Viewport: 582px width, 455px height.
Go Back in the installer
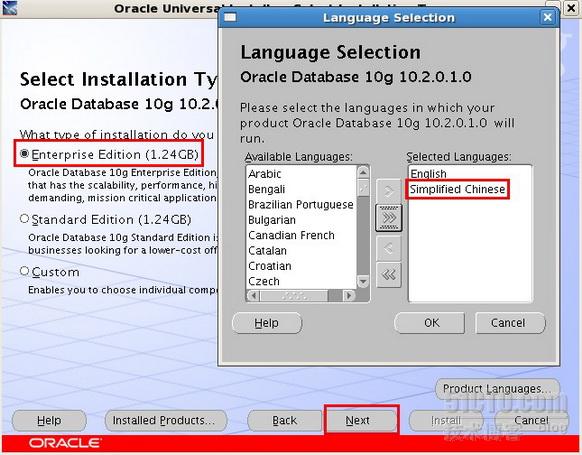[284, 420]
